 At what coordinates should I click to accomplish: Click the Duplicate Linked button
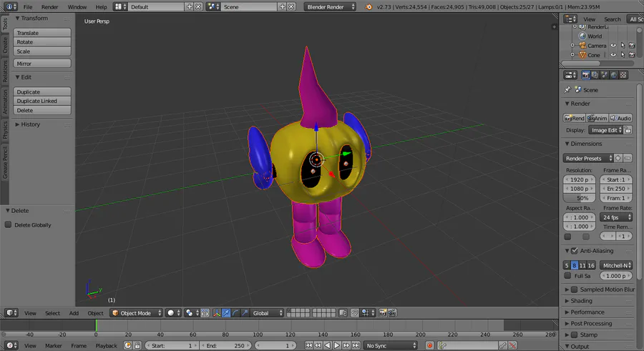coord(42,101)
